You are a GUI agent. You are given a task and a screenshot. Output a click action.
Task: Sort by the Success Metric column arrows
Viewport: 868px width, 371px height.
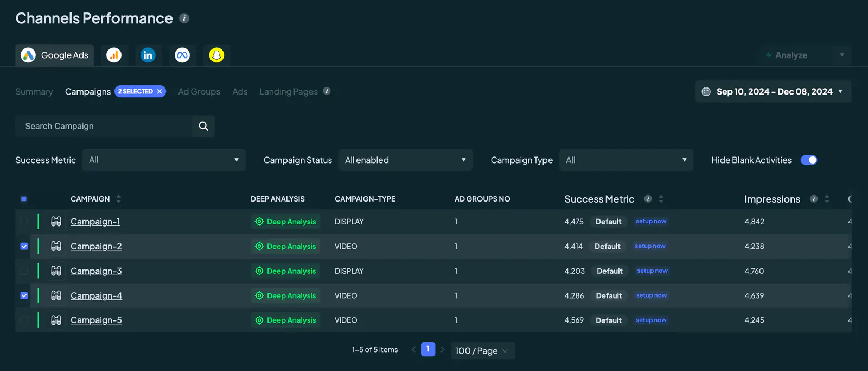661,199
